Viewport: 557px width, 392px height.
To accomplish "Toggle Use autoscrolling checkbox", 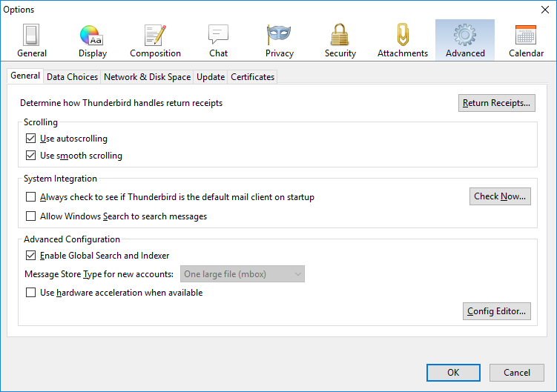I will click(x=31, y=138).
